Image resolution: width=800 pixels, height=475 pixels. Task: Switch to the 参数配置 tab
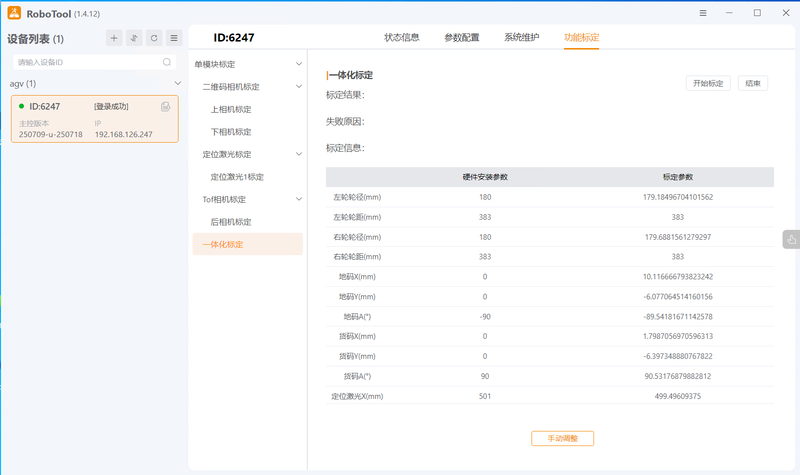(461, 38)
